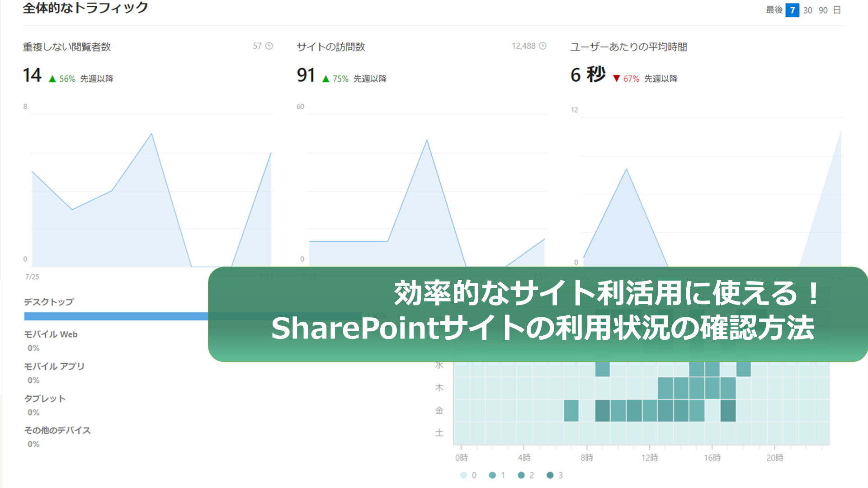Click the 7/25 date label under first chart

pos(32,277)
